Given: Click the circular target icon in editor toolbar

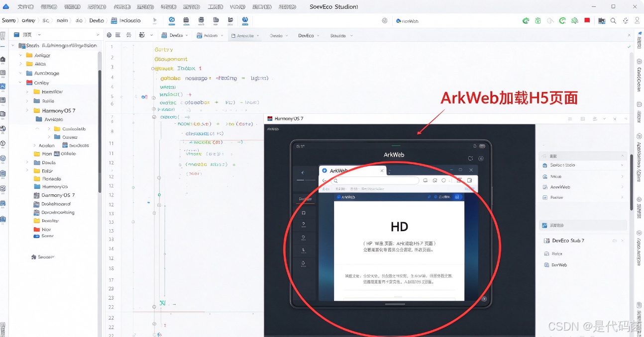Looking at the screenshot, I should coord(109,35).
